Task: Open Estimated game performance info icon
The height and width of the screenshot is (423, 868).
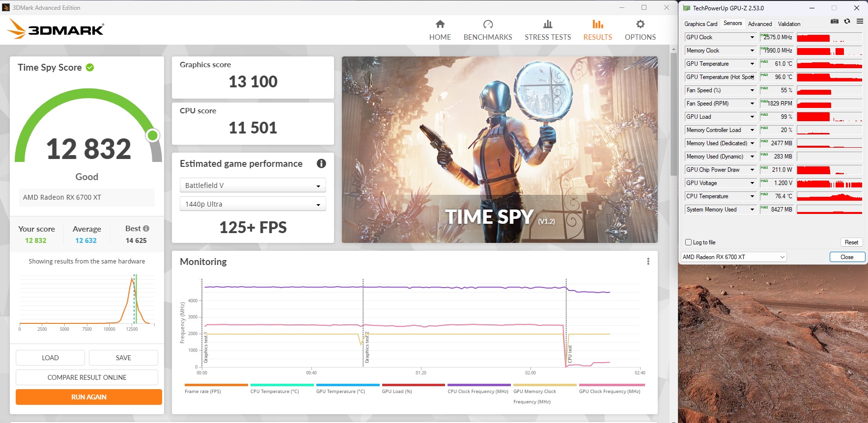Action: (x=321, y=163)
